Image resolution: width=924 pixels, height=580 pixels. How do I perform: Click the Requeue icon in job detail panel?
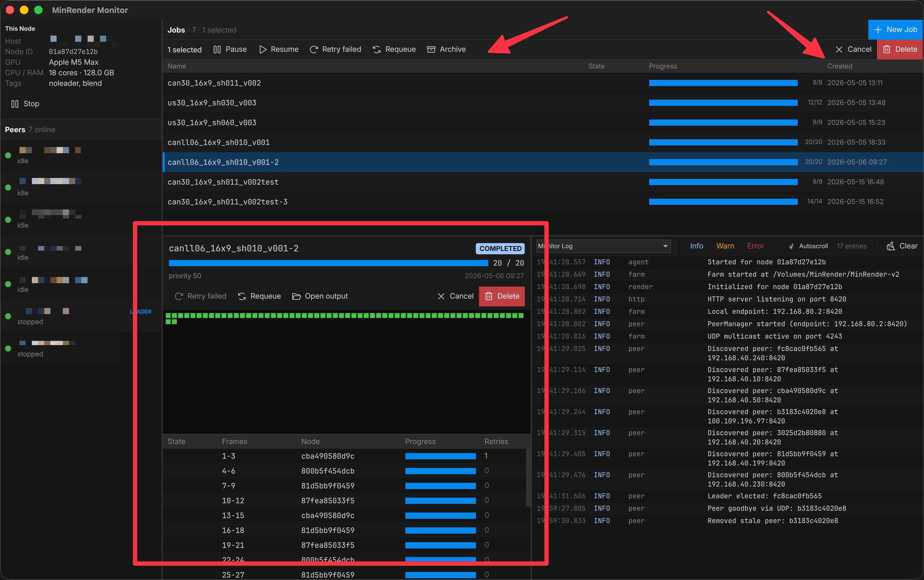[x=242, y=296]
